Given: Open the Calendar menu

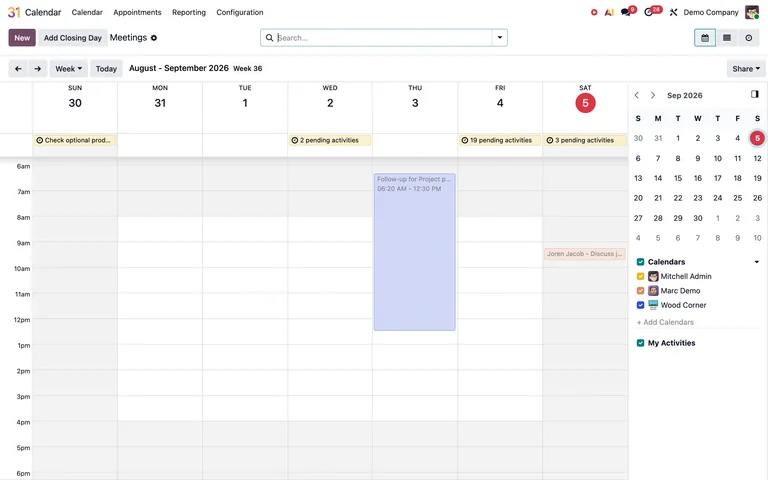Looking at the screenshot, I should tap(87, 12).
